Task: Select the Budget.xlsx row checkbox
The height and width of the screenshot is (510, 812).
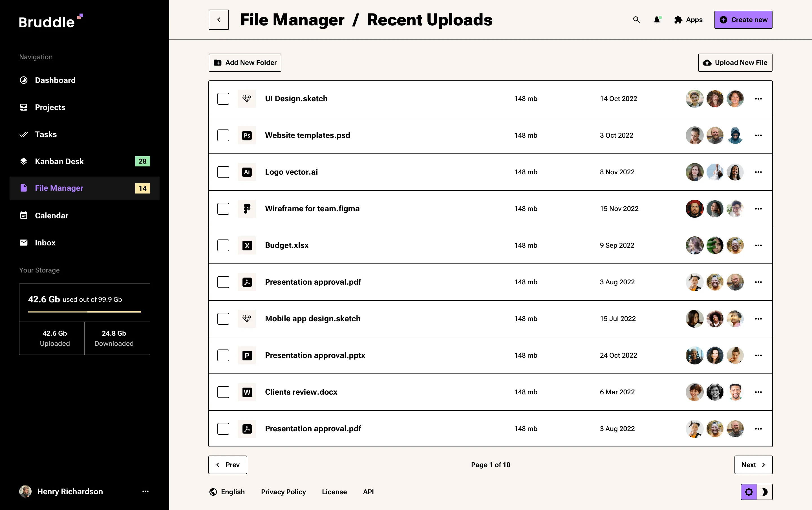Action: click(x=223, y=245)
